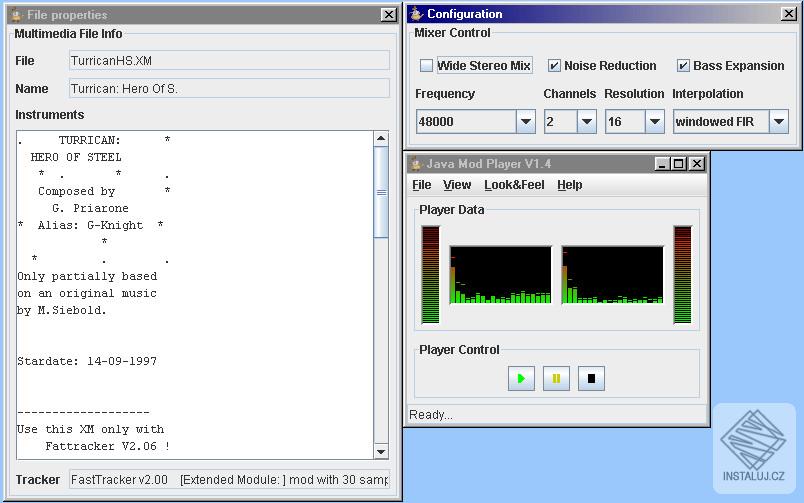Pause playback with the yellow pause button
Viewport: 804px width, 503px height.
556,378
